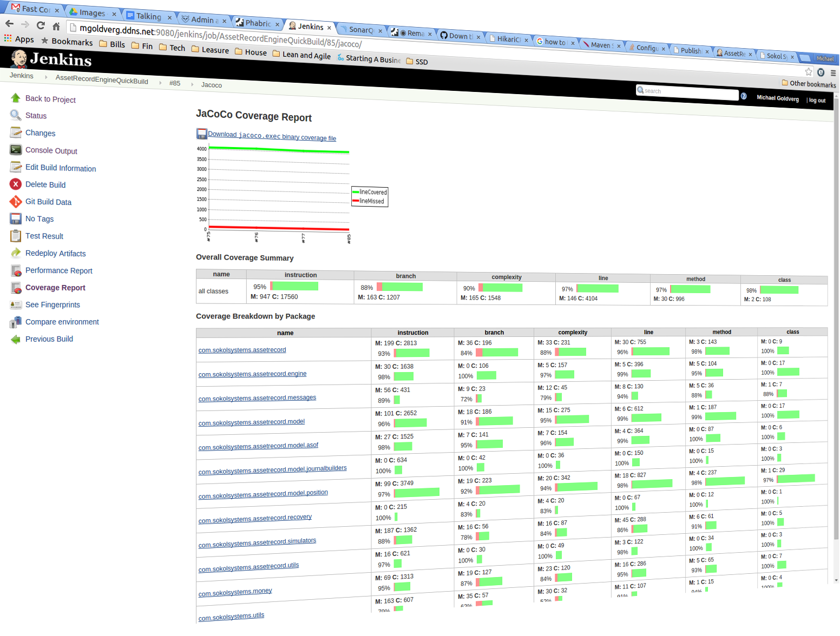Open the Download jacoco.exec binary coverage link

[x=272, y=136]
